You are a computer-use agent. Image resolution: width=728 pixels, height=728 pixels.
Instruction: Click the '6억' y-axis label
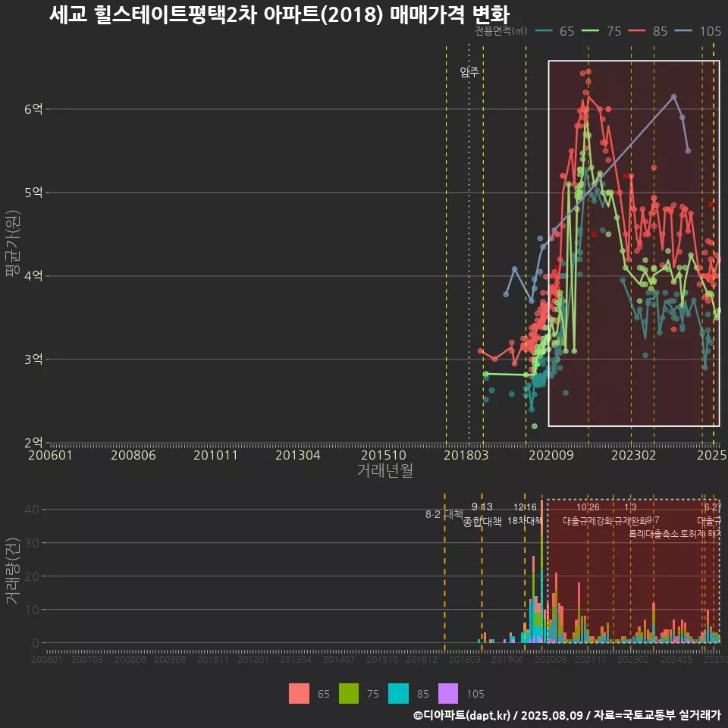pos(33,109)
